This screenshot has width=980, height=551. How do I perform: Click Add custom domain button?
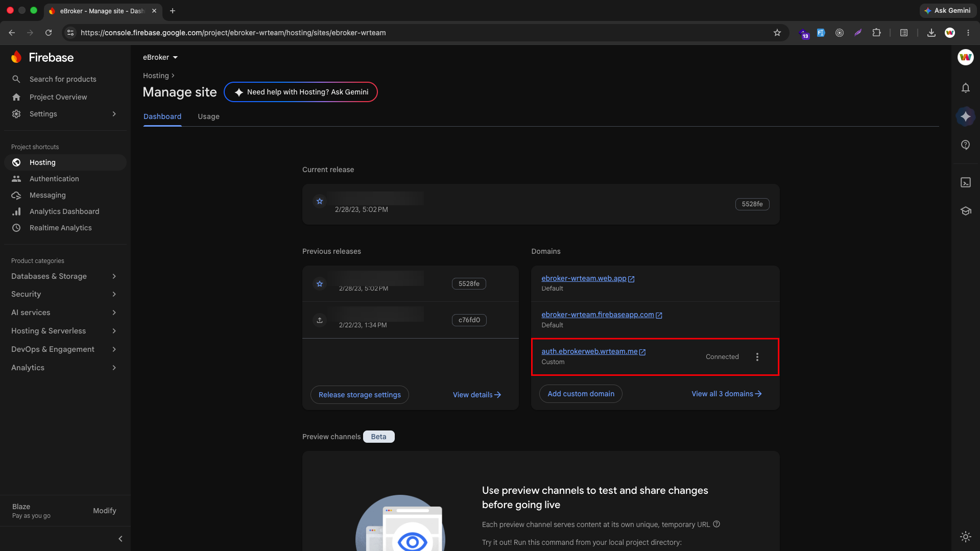coord(581,394)
